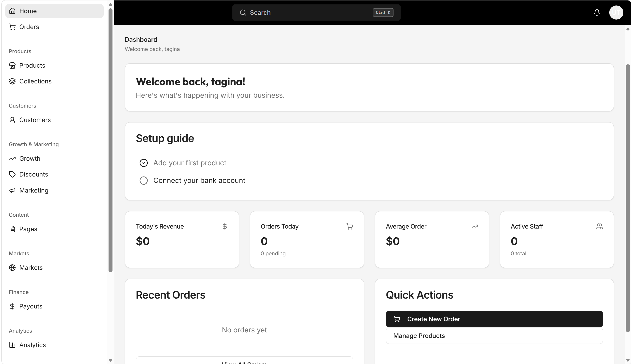Click the Discounts tag icon
Screen dimensions: 631x364
tap(12, 174)
